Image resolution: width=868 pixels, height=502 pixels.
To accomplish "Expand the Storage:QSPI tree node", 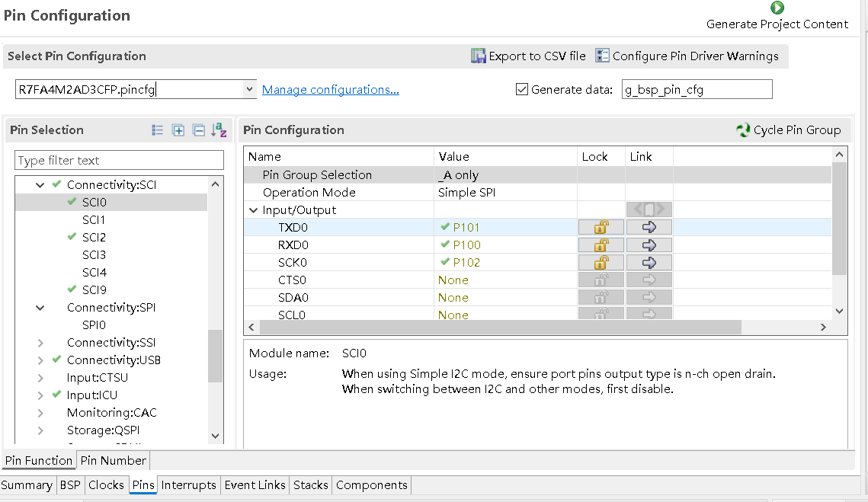I will (40, 430).
